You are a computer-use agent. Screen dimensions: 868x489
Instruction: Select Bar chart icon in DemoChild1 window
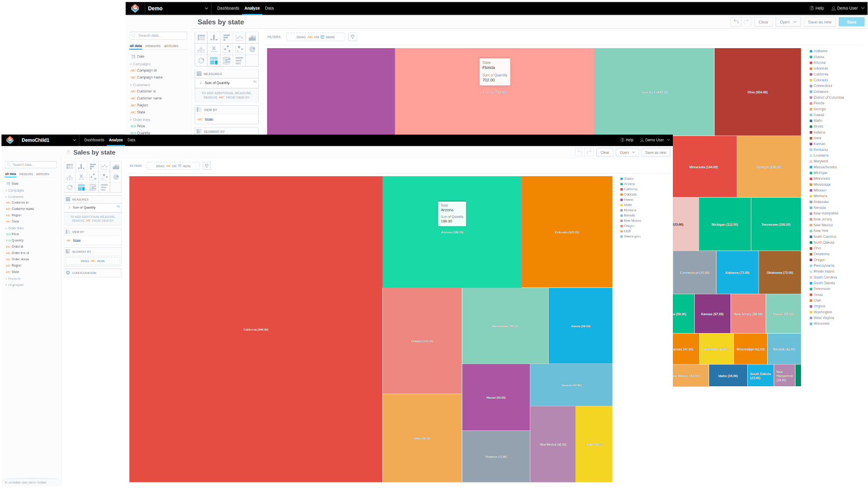(93, 166)
